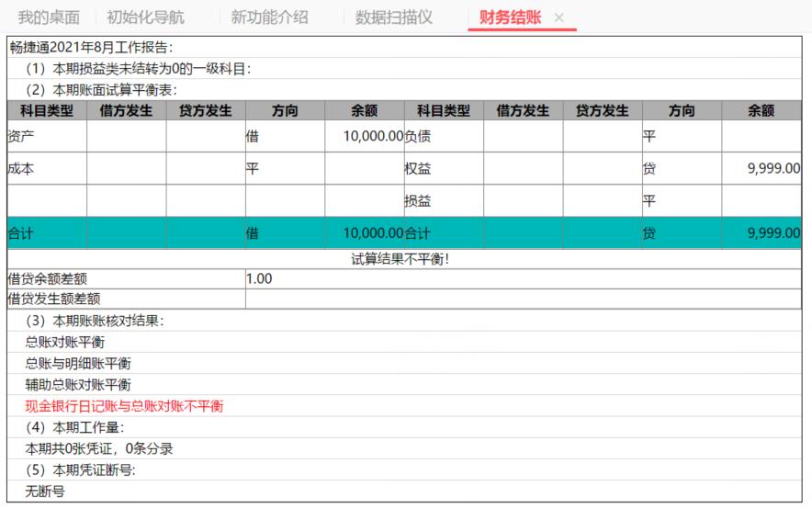
Task: Close the 财务结账 tab
Action: pyautogui.click(x=558, y=17)
